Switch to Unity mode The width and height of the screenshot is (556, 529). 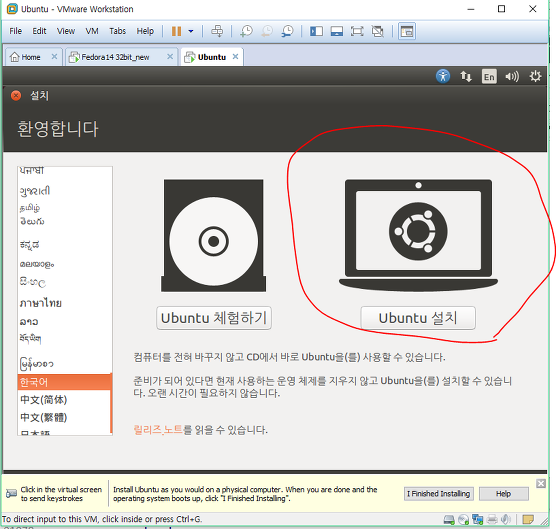(x=378, y=31)
